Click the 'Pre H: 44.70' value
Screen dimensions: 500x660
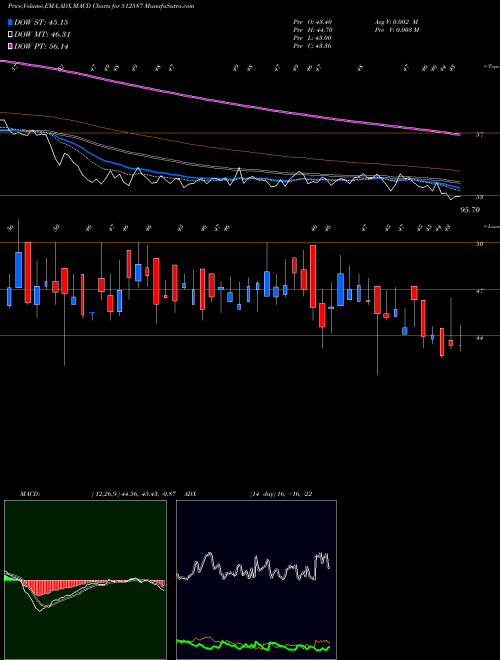313,30
